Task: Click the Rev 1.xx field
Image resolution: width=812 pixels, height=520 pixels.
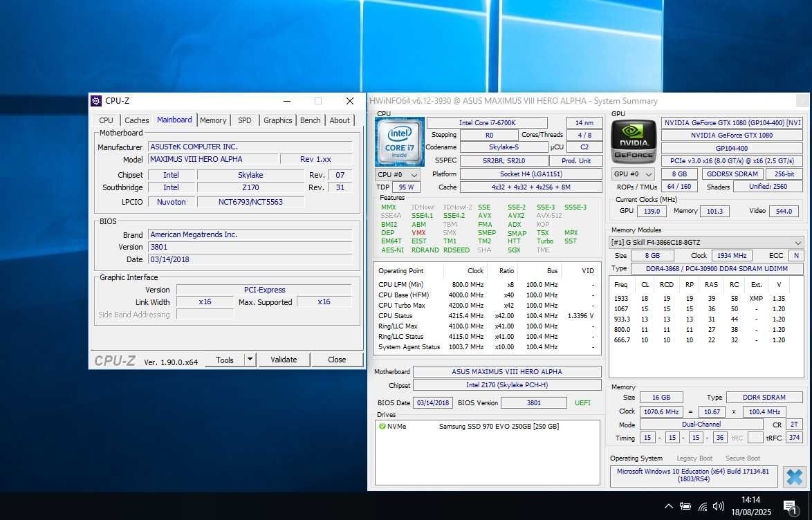Action: [316, 159]
